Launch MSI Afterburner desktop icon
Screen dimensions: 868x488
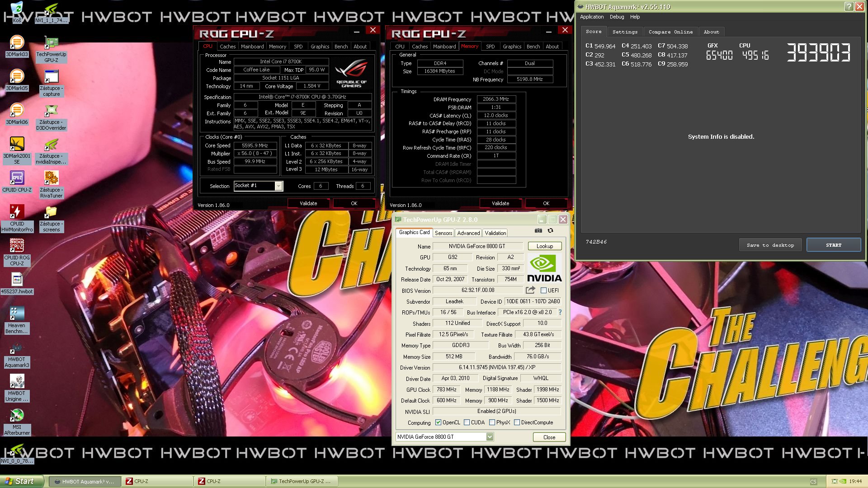17,422
